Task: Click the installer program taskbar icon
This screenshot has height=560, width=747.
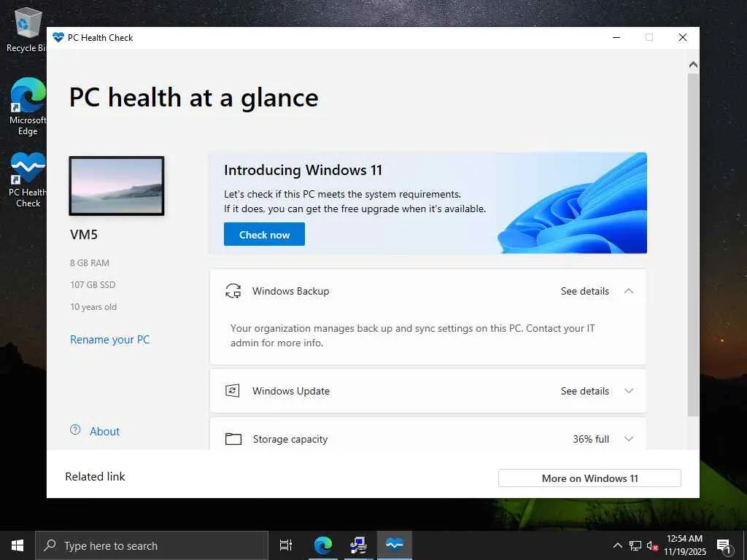Action: point(358,545)
